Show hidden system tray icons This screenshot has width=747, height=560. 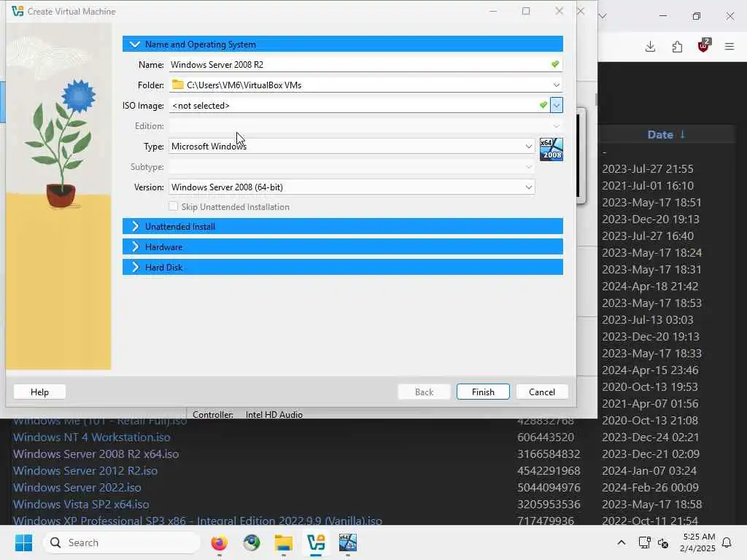click(x=622, y=542)
